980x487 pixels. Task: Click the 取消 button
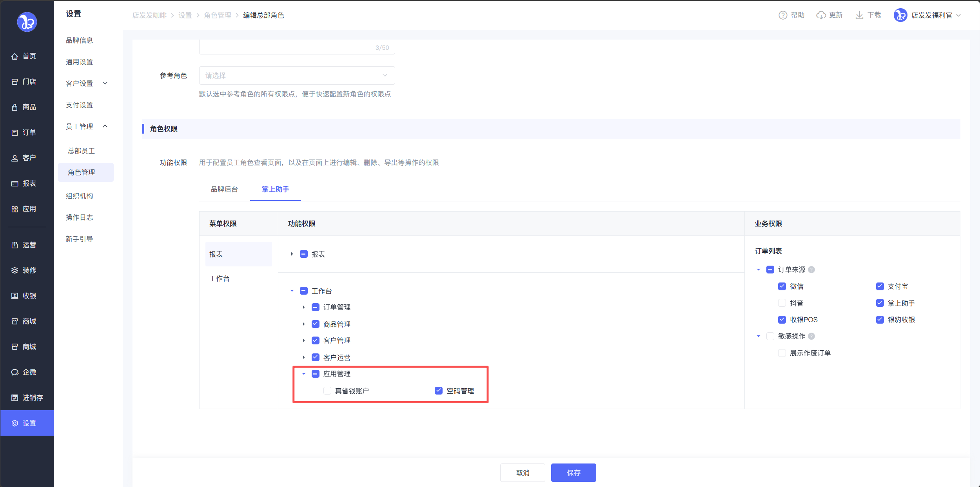[522, 473]
